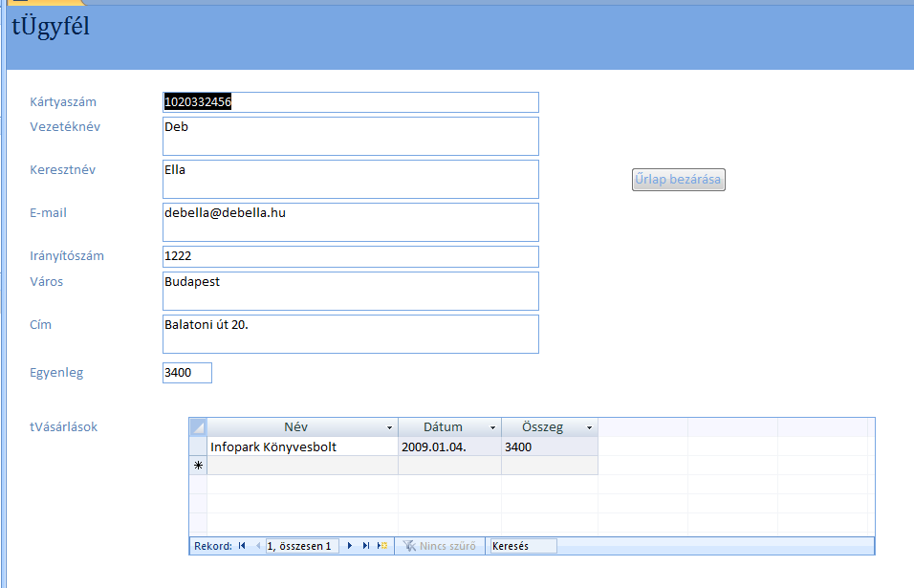The width and height of the screenshot is (914, 588).
Task: Select all via subform datasheet corner box
Action: click(x=198, y=427)
